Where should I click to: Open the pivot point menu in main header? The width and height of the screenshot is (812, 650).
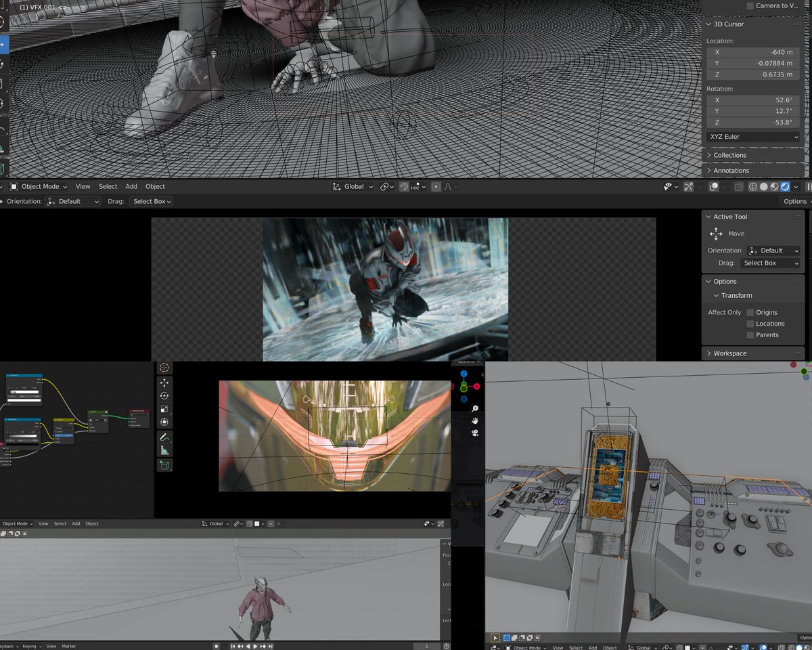[x=388, y=186]
